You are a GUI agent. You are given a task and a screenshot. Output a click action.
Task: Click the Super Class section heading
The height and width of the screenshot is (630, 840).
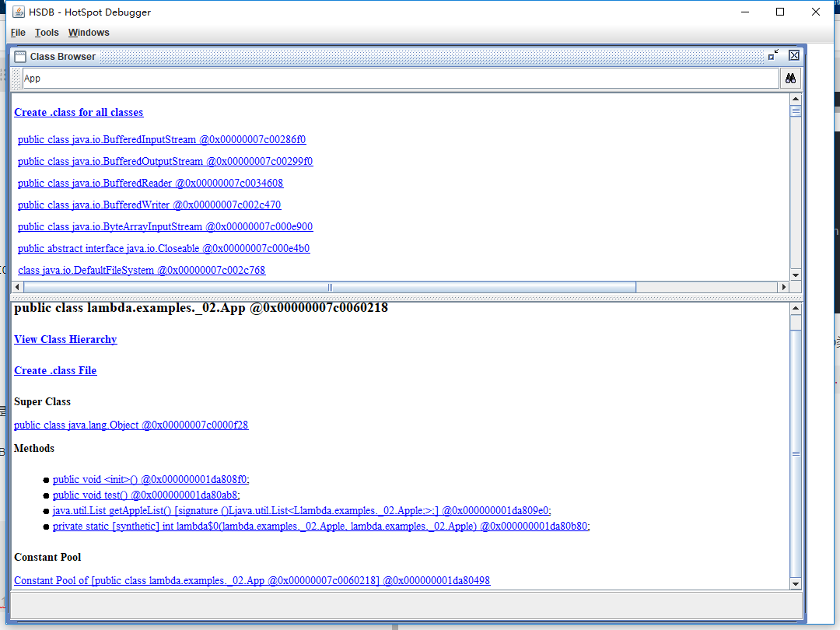click(42, 402)
